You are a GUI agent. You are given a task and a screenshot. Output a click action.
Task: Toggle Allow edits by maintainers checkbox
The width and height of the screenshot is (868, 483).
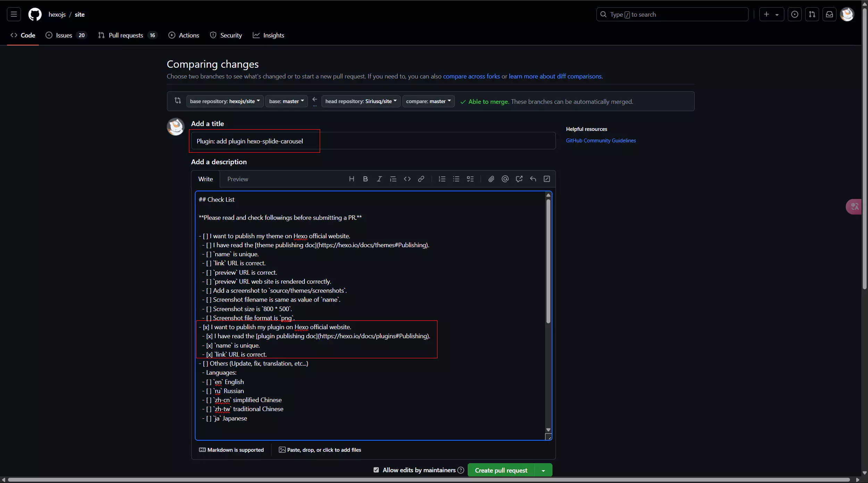coord(376,470)
